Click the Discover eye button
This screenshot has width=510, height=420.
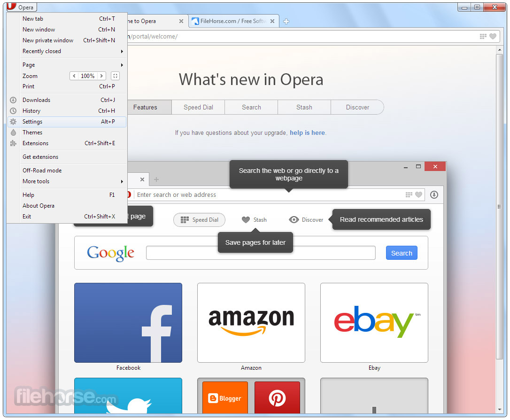[306, 220]
